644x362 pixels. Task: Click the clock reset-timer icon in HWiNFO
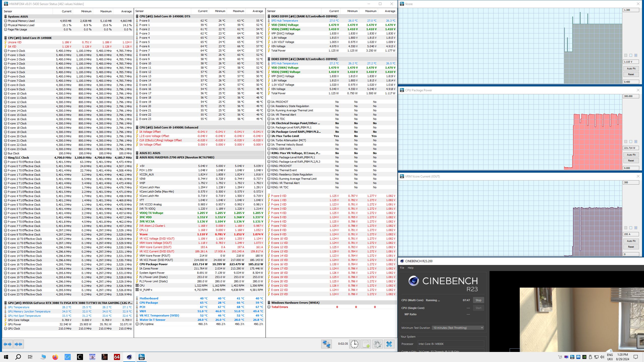354,344
